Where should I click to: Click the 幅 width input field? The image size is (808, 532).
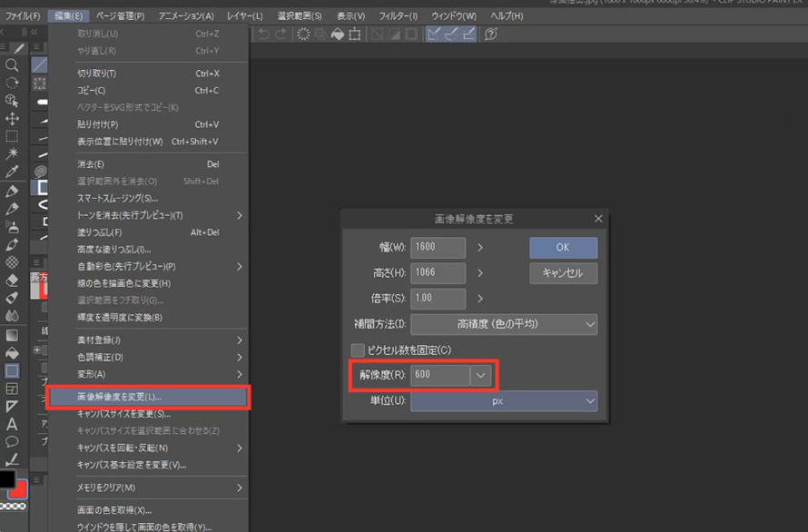(438, 248)
